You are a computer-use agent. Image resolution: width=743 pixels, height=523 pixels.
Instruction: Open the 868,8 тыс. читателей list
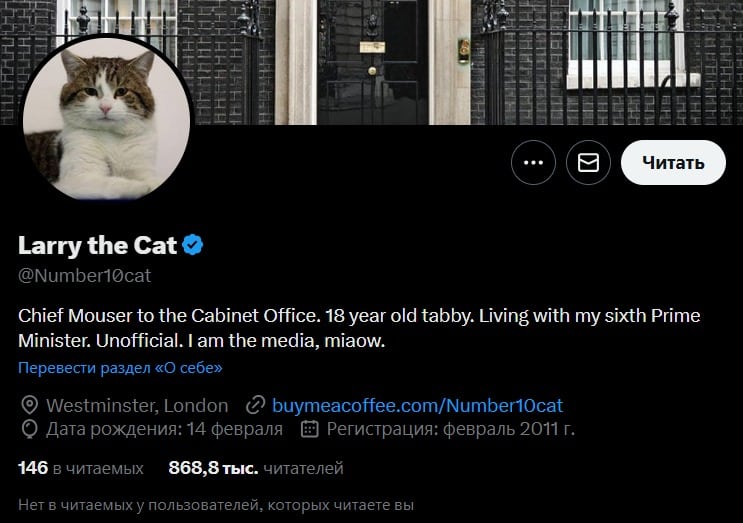coord(256,467)
